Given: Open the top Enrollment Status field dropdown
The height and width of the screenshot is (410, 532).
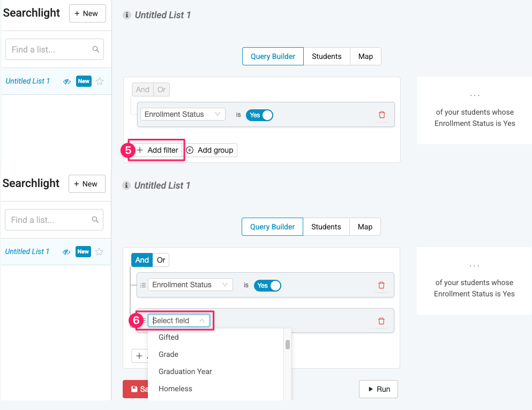Looking at the screenshot, I should (x=183, y=114).
